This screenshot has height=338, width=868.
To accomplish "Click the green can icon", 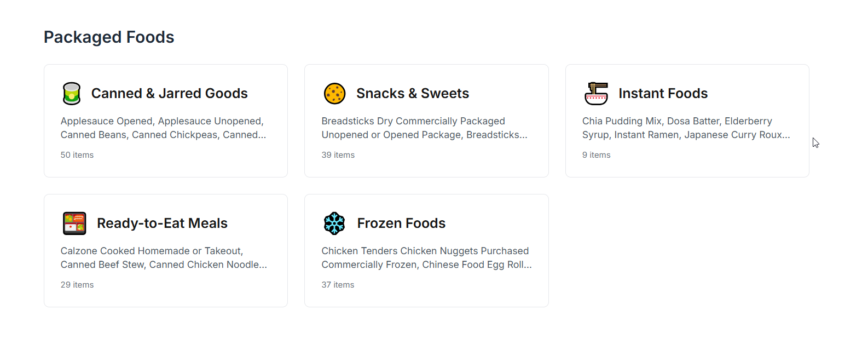I will point(72,94).
